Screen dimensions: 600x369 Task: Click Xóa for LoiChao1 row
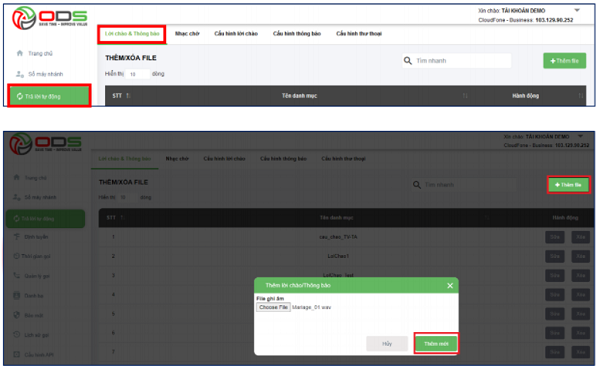pyautogui.click(x=580, y=256)
